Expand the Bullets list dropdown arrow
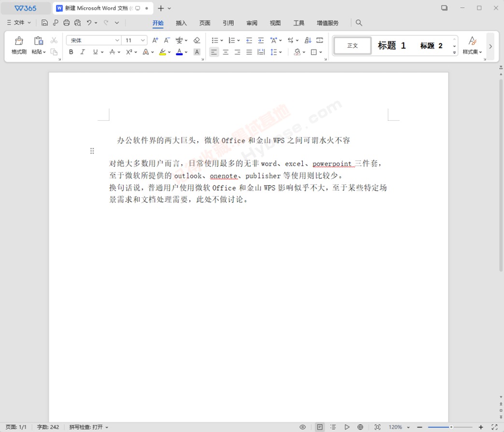The image size is (504, 432). [x=222, y=41]
